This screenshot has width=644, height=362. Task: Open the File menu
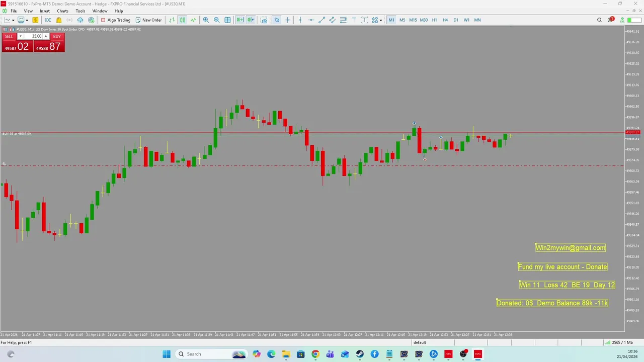click(x=14, y=11)
